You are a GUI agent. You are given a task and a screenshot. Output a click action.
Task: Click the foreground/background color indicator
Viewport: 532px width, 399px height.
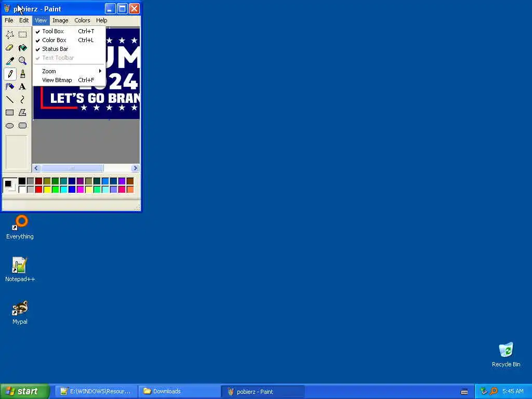point(9,185)
